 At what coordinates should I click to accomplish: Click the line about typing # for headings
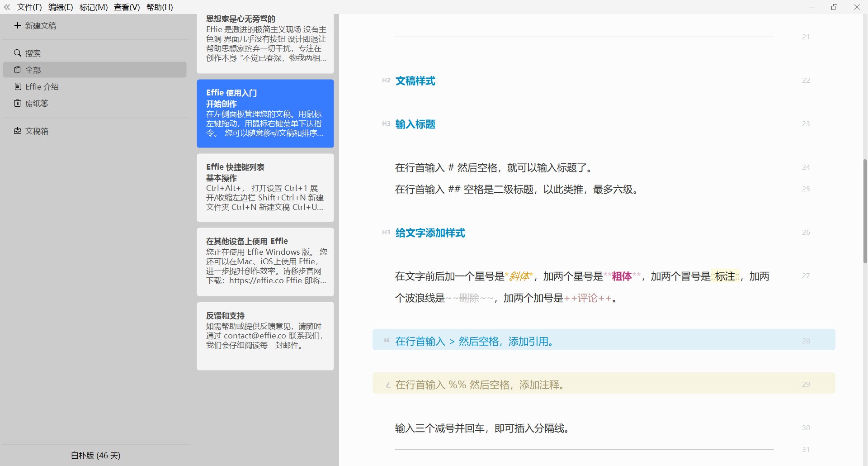[x=493, y=167]
